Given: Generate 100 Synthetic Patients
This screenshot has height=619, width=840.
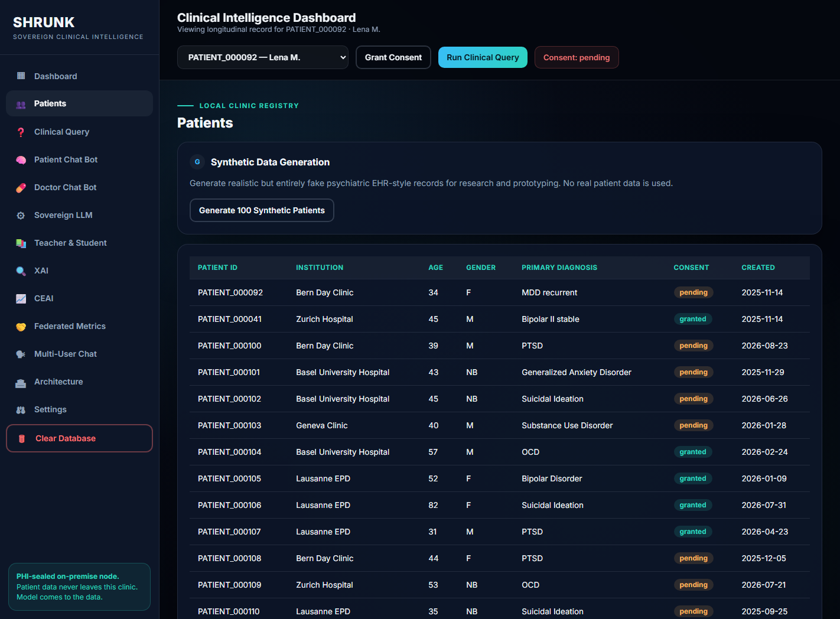Looking at the screenshot, I should [x=262, y=210].
